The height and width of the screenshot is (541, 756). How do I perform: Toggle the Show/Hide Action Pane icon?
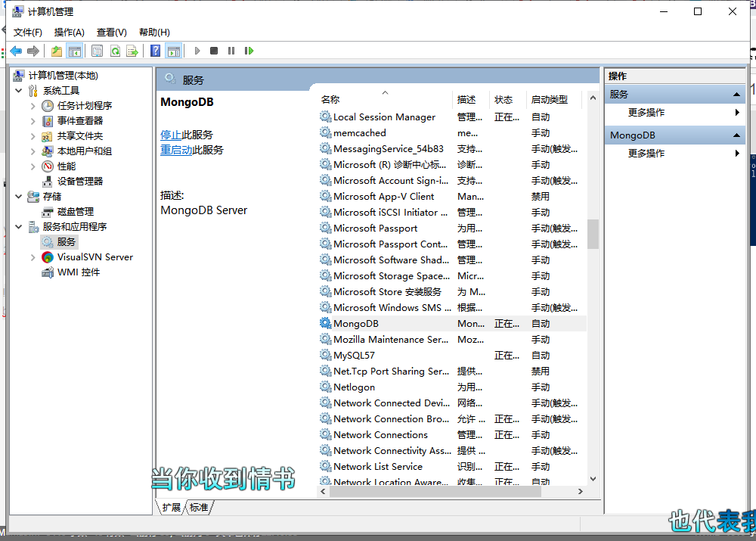[x=174, y=51]
